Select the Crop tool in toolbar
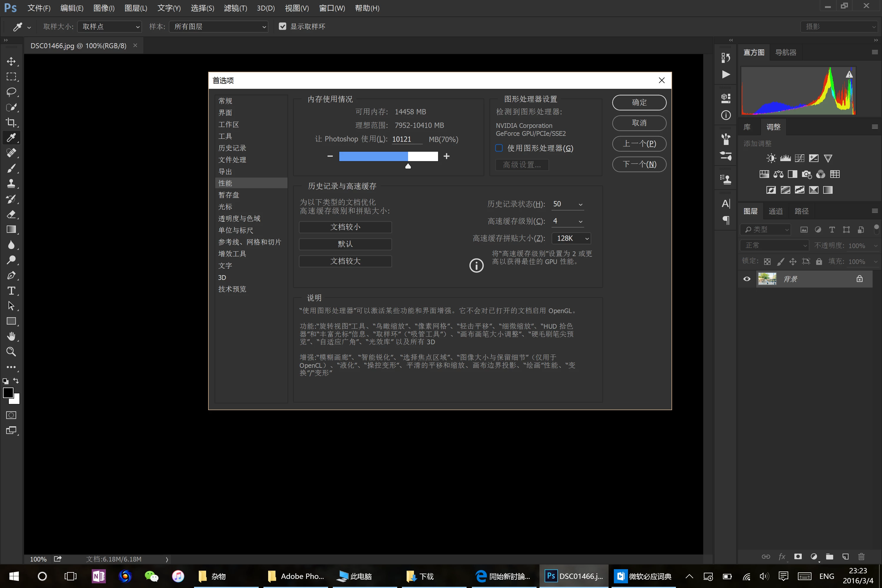This screenshot has width=882, height=588. tap(11, 122)
